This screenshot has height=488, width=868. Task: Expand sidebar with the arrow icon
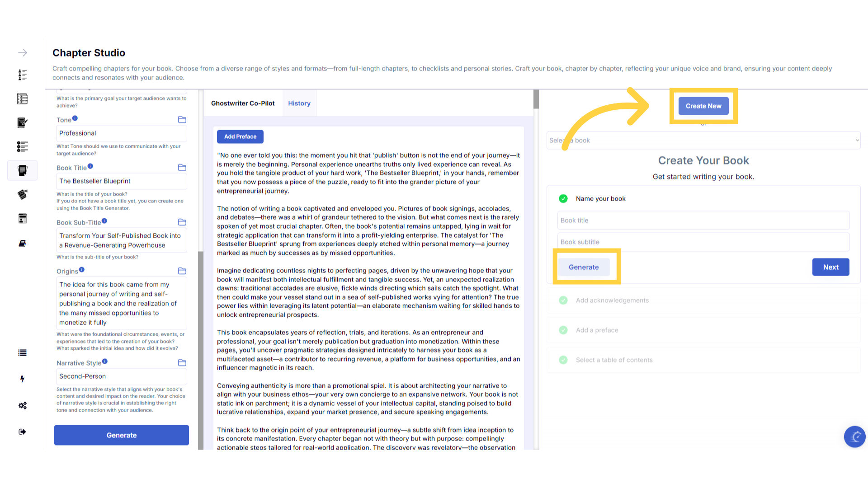pyautogui.click(x=23, y=53)
